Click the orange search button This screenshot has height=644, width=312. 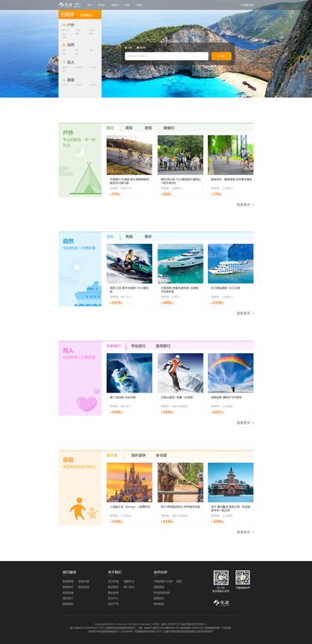point(221,56)
